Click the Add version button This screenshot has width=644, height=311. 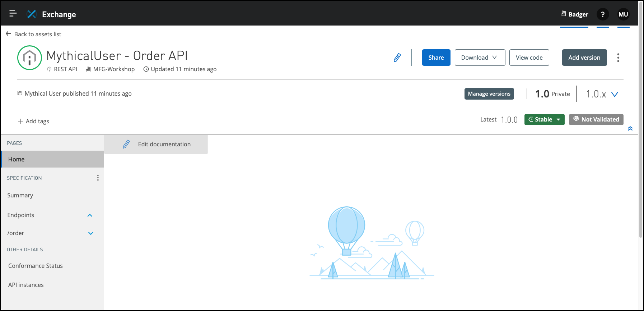pyautogui.click(x=584, y=58)
